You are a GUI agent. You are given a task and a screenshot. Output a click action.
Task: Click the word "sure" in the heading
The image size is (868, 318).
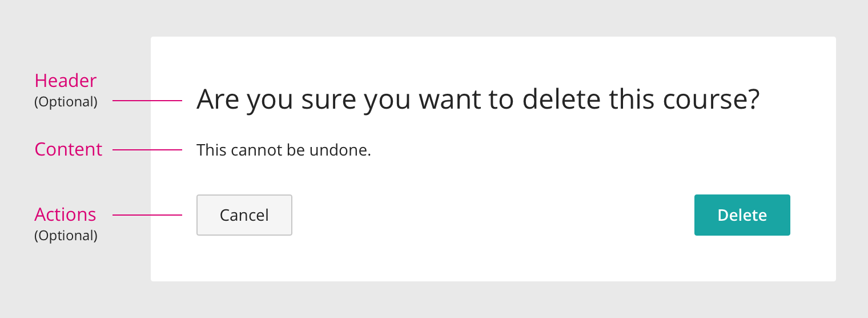click(x=329, y=100)
